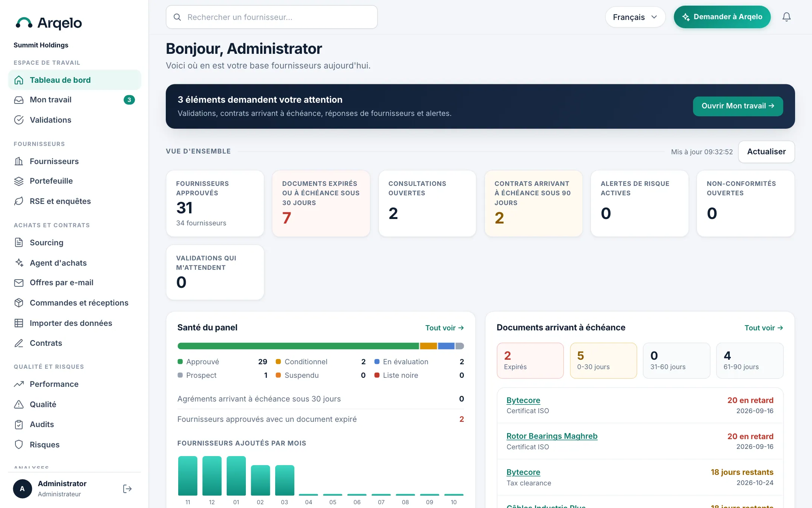Viewport: 812px width, 508px height.
Task: Open the Mon travail badge showing 3
Action: [129, 100]
